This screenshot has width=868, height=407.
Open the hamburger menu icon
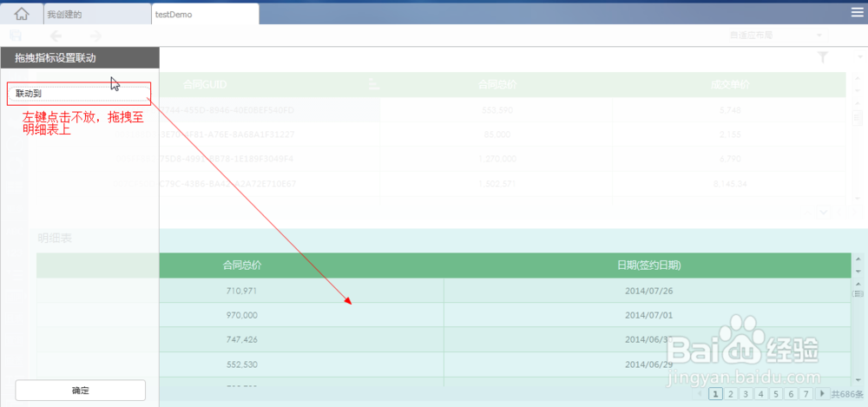point(857,13)
